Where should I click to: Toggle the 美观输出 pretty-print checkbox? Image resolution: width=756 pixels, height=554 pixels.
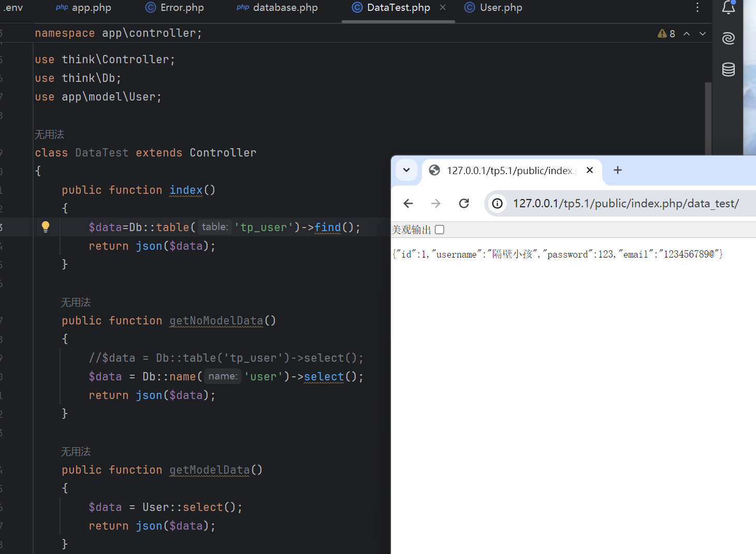[440, 230]
